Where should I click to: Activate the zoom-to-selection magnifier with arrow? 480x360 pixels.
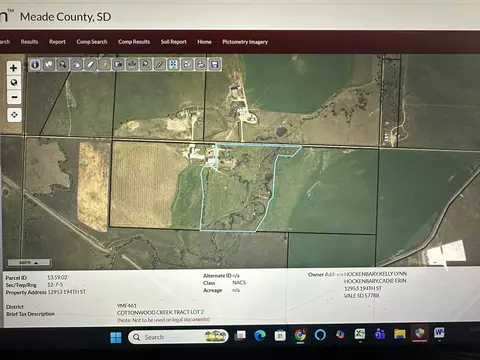point(63,64)
